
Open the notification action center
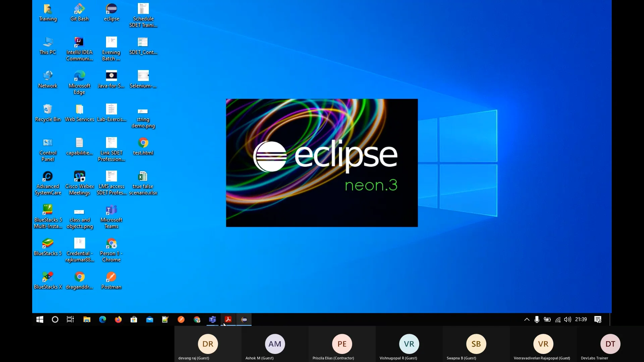pos(598,319)
